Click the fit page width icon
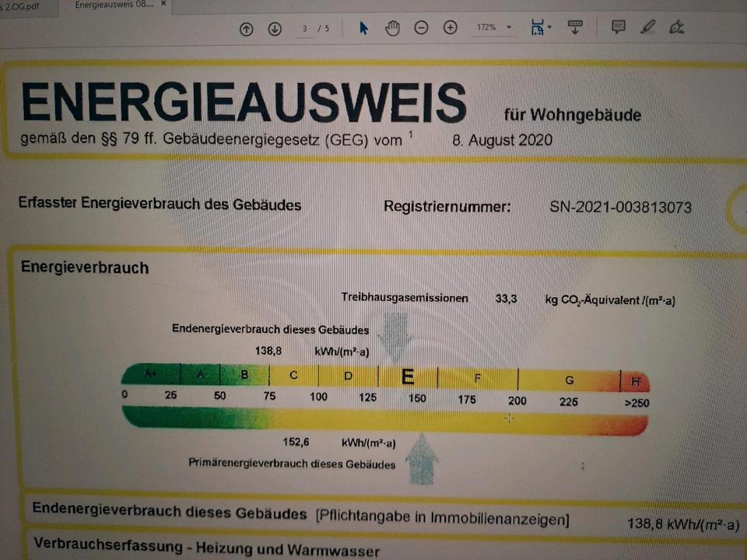747x560 pixels. [537, 28]
